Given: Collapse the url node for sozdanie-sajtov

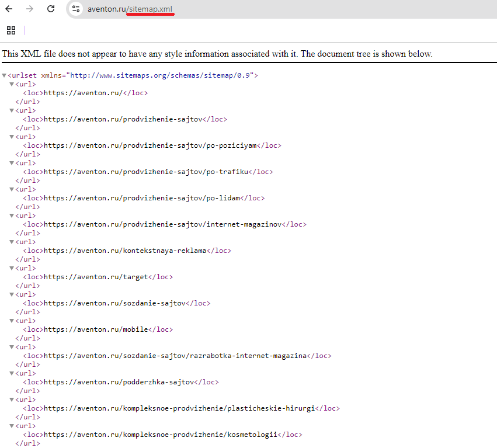Looking at the screenshot, I should tap(12, 295).
